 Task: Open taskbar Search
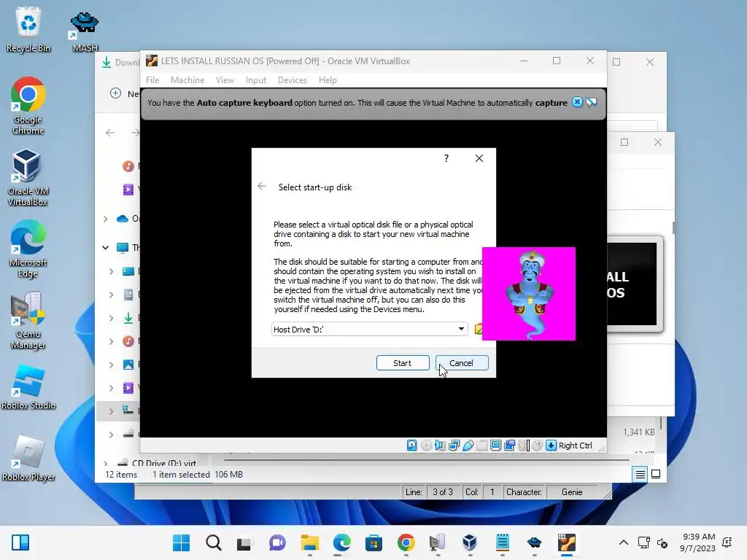pos(214,542)
